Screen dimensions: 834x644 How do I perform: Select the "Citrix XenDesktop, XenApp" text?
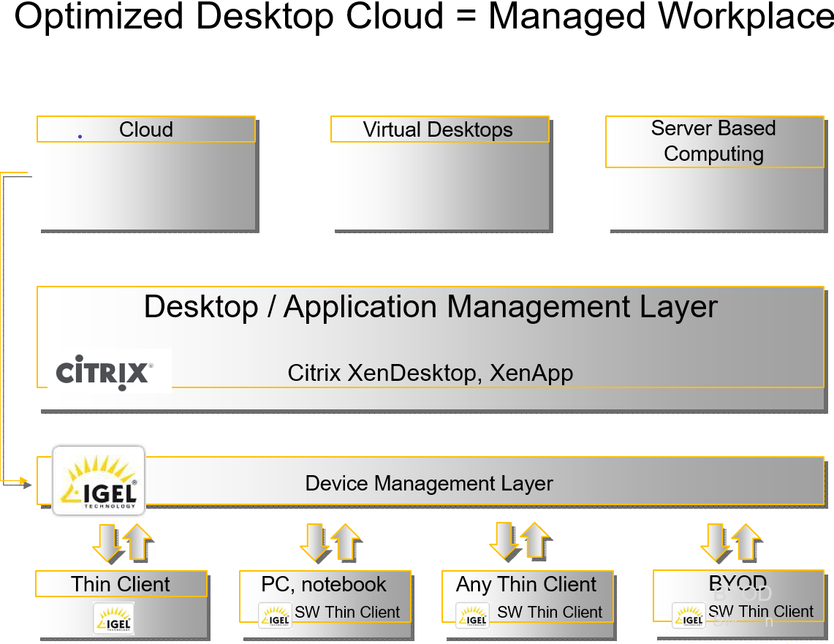431,373
